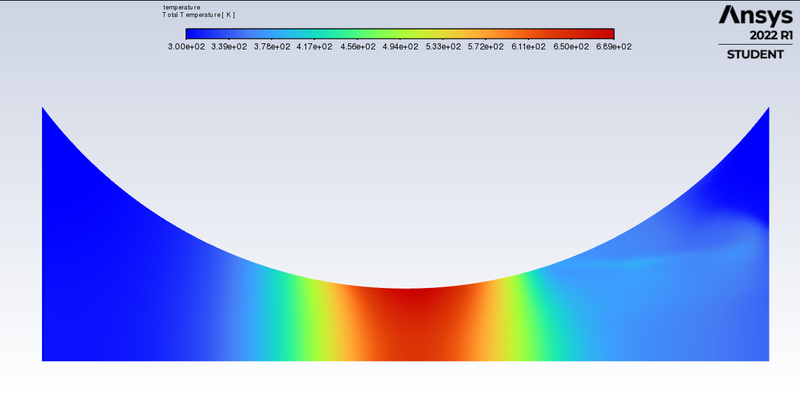Image resolution: width=800 pixels, height=395 pixels.
Task: Click the 3.00e+02 minimum legend value
Action: (186, 47)
